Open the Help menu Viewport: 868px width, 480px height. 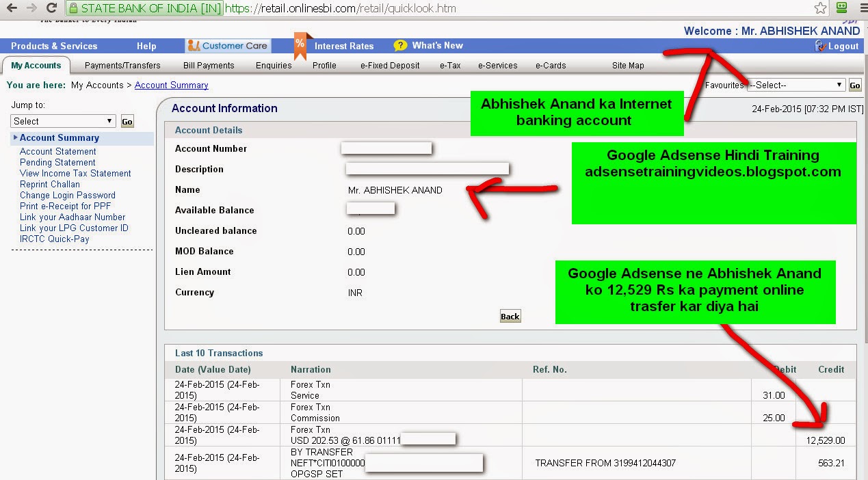[x=146, y=46]
